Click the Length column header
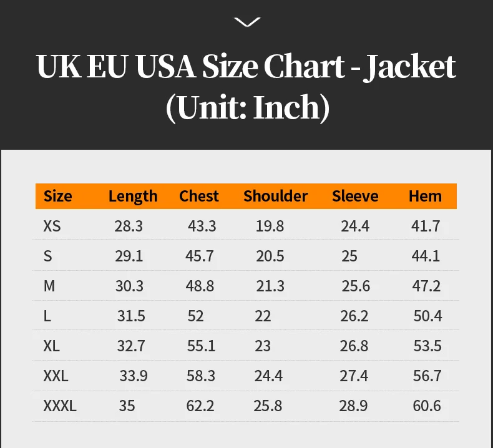 pos(133,196)
